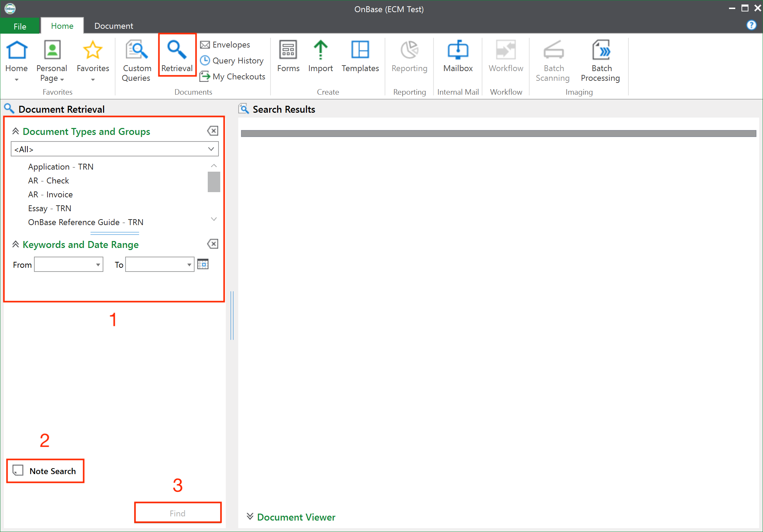Select AR - Check document type
The height and width of the screenshot is (532, 763).
point(49,181)
